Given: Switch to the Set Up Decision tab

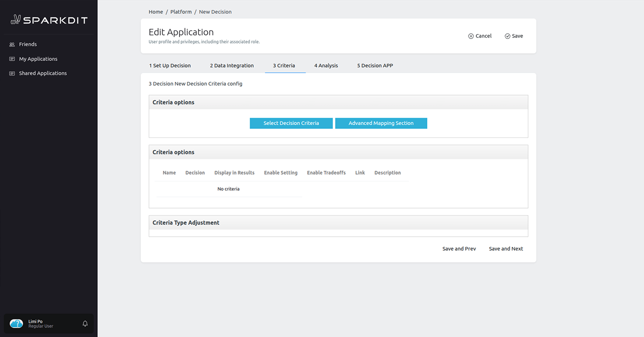Looking at the screenshot, I should point(169,65).
